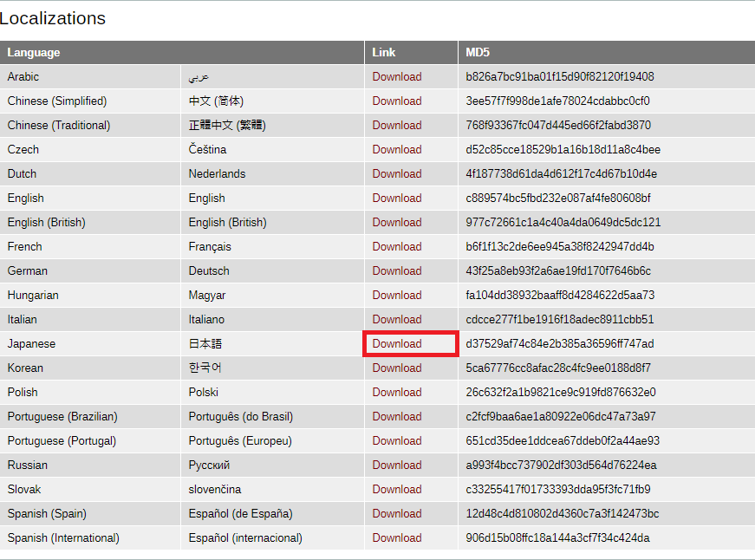Download the French localization
This screenshot has height=560, width=755.
[397, 246]
